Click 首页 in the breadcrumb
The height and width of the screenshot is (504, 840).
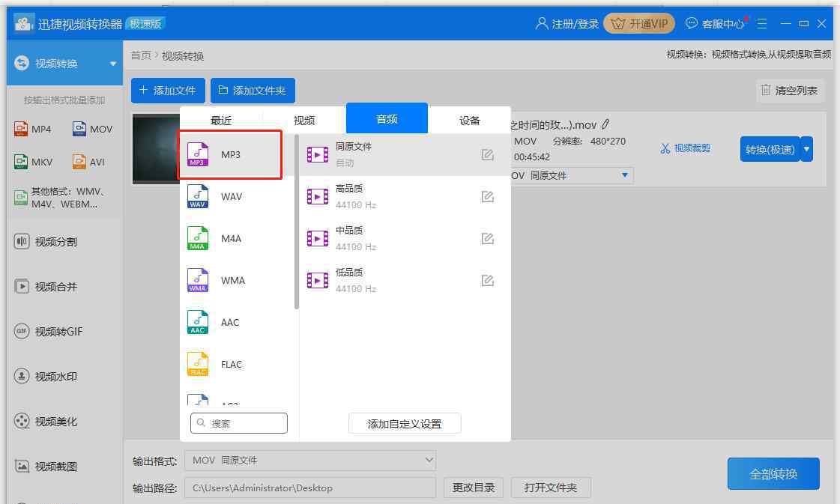141,55
